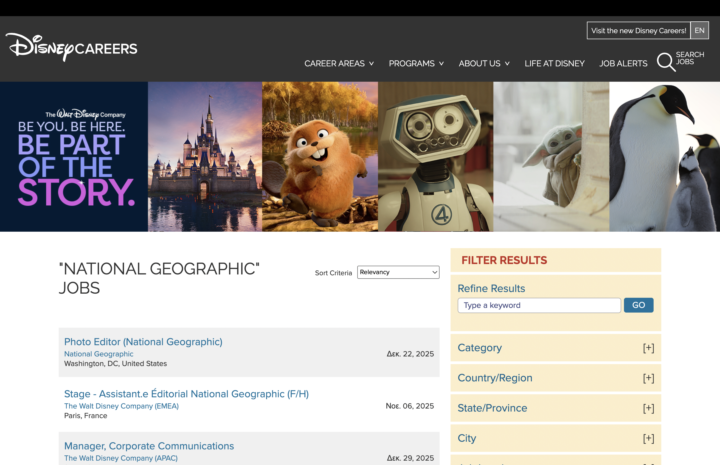720x465 pixels.
Task: Click the Dec 22, 2025 posting date
Action: tap(410, 354)
